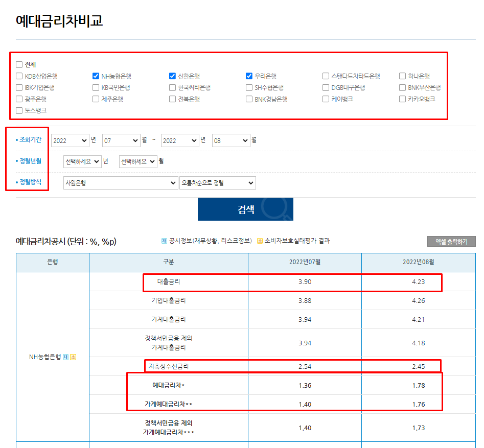The image size is (484, 448).
Task: Check the 전북은행 checkbox
Action: click(x=172, y=99)
